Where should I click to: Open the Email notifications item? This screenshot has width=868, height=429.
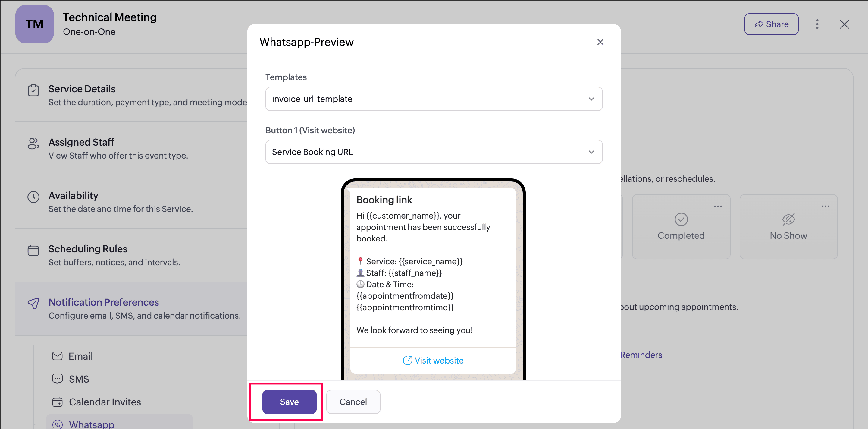pos(80,356)
